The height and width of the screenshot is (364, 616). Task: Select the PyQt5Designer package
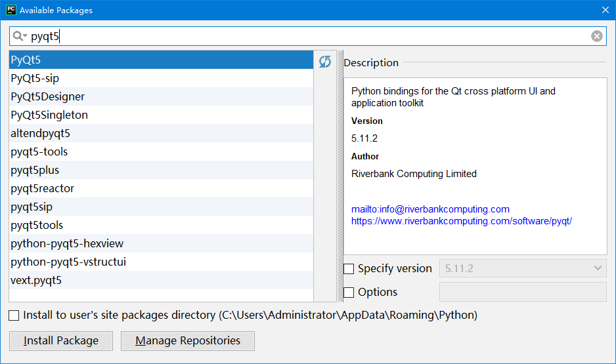tap(161, 96)
